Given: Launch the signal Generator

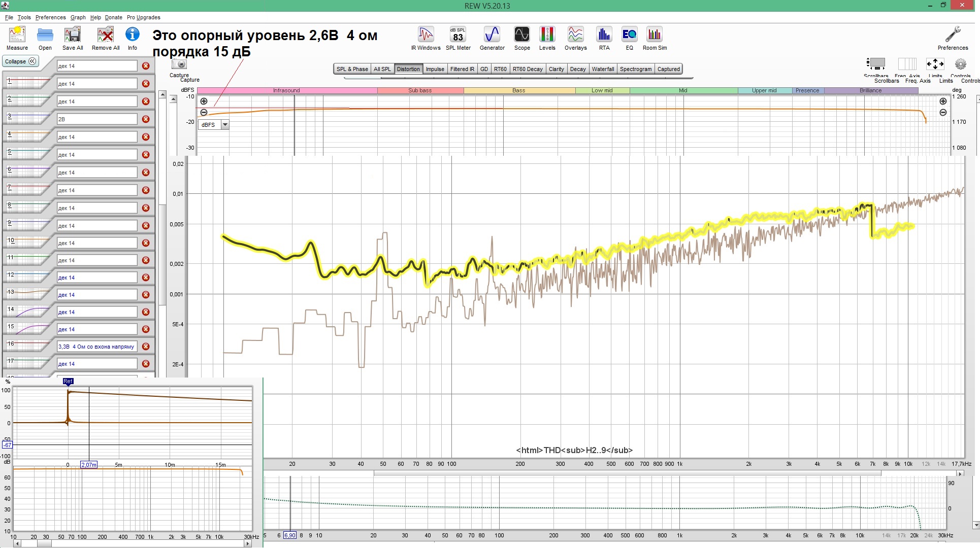Looking at the screenshot, I should point(492,35).
